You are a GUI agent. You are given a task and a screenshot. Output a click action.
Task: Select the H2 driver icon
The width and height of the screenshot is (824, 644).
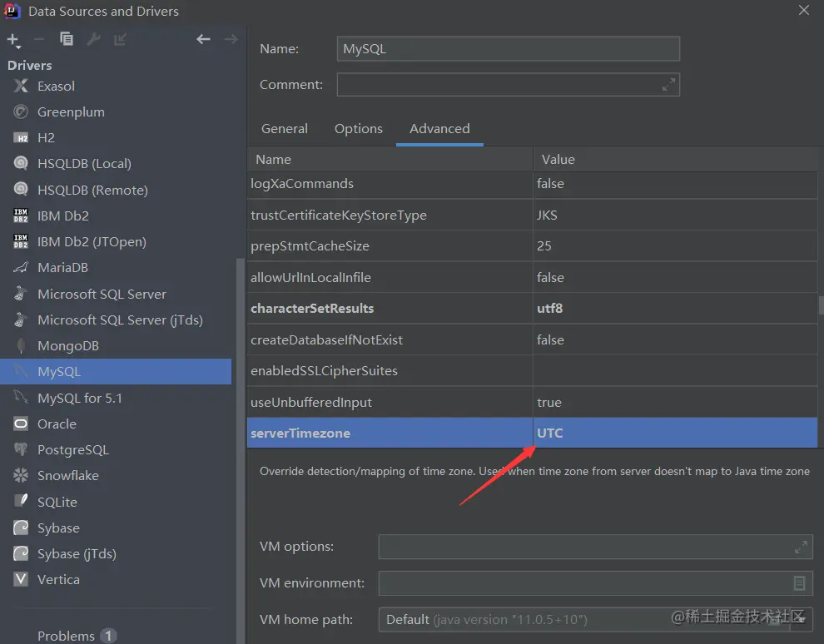click(21, 138)
